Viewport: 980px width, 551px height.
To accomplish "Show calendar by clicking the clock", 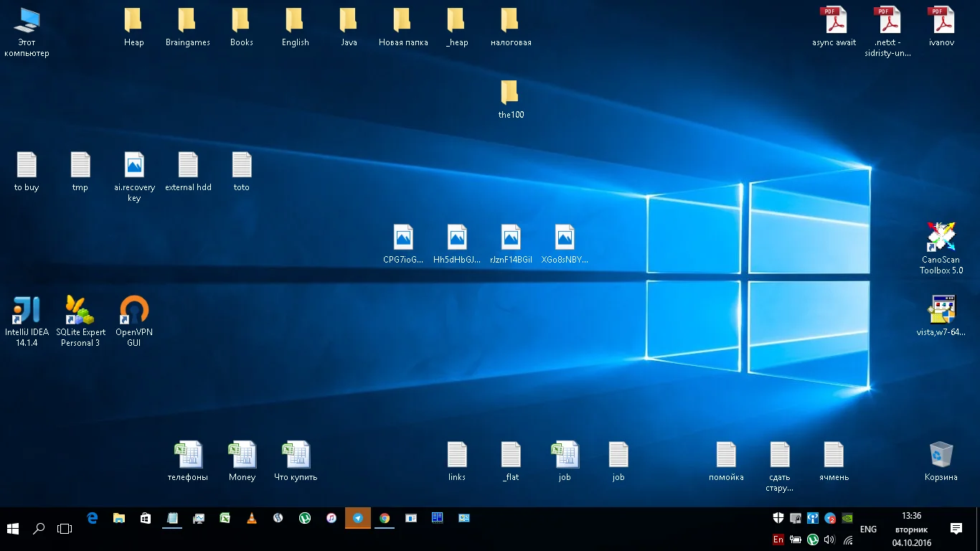I will (911, 529).
